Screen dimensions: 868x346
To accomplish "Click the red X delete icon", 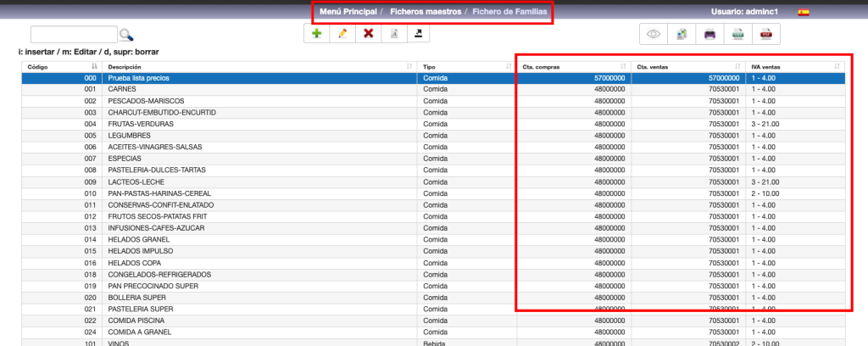I will (368, 34).
